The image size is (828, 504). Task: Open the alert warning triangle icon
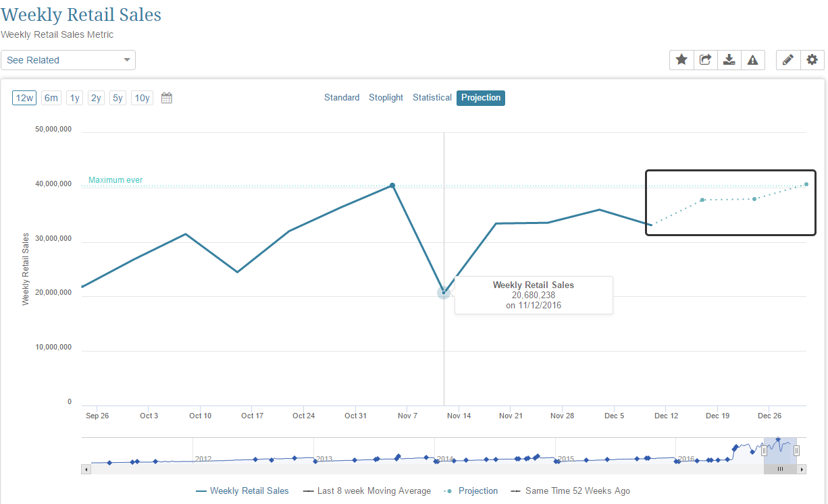point(752,60)
